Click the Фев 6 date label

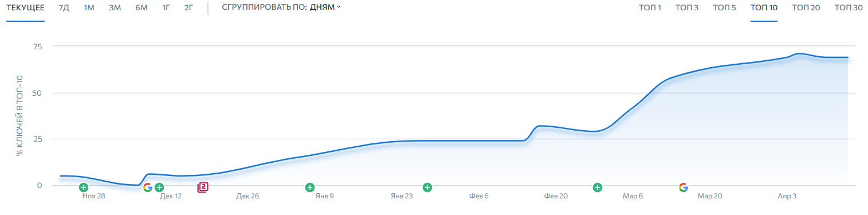479,196
